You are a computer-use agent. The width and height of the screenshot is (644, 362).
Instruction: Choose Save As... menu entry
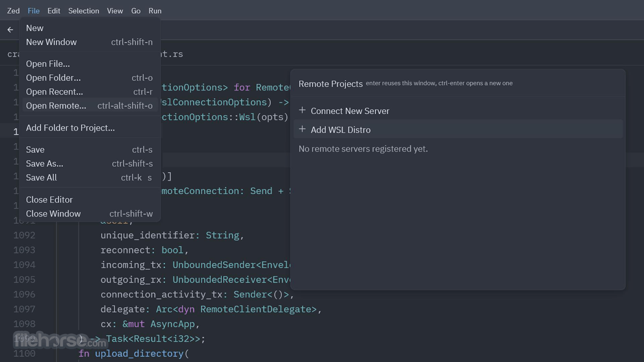(89, 163)
